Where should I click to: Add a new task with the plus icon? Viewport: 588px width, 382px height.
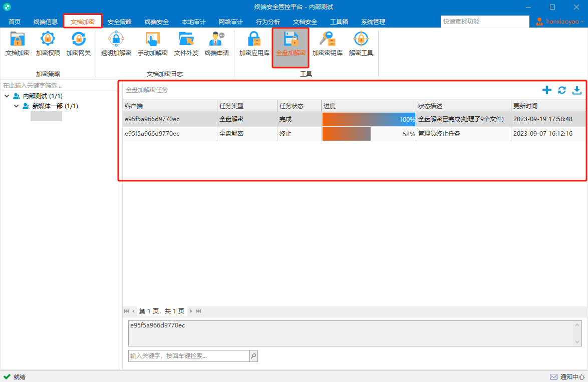click(x=547, y=90)
